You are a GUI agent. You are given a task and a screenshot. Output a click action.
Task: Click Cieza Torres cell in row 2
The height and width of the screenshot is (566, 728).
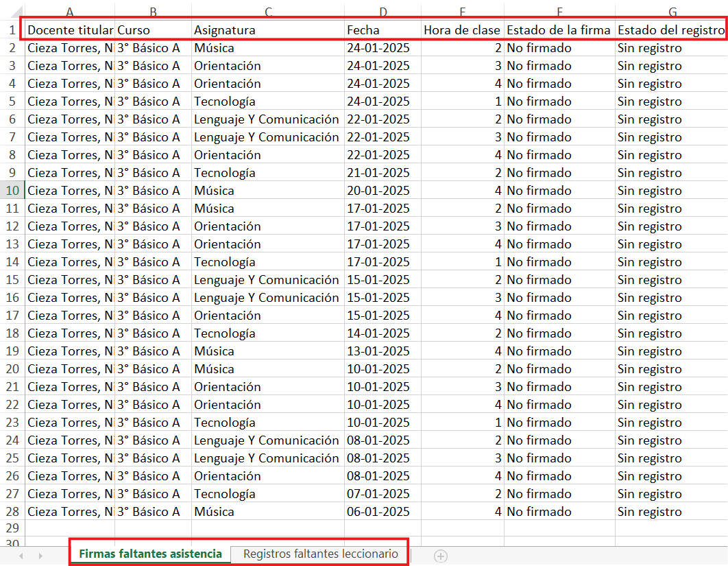point(70,48)
